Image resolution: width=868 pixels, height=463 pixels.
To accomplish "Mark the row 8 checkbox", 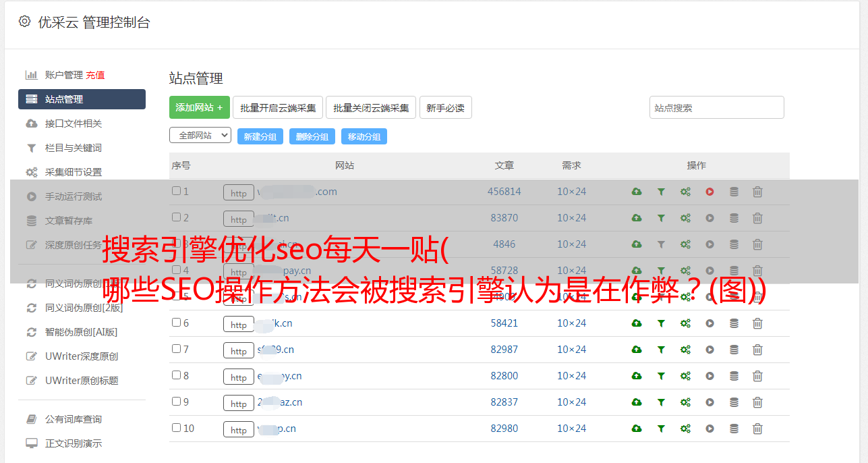I will tap(176, 375).
